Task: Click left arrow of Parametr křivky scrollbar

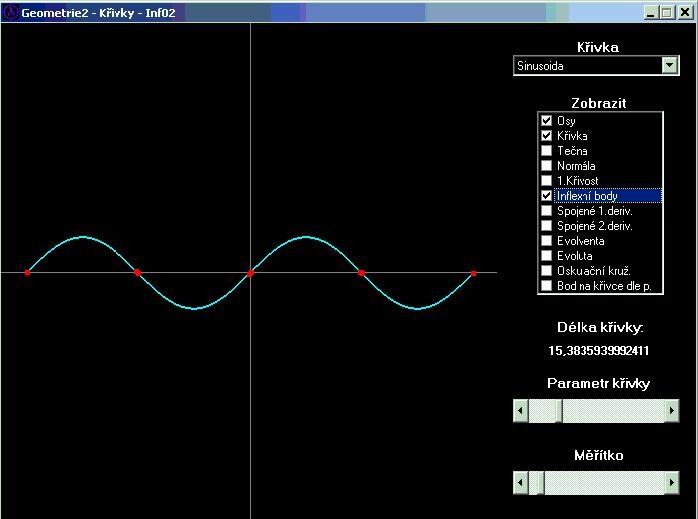Action: (521, 410)
